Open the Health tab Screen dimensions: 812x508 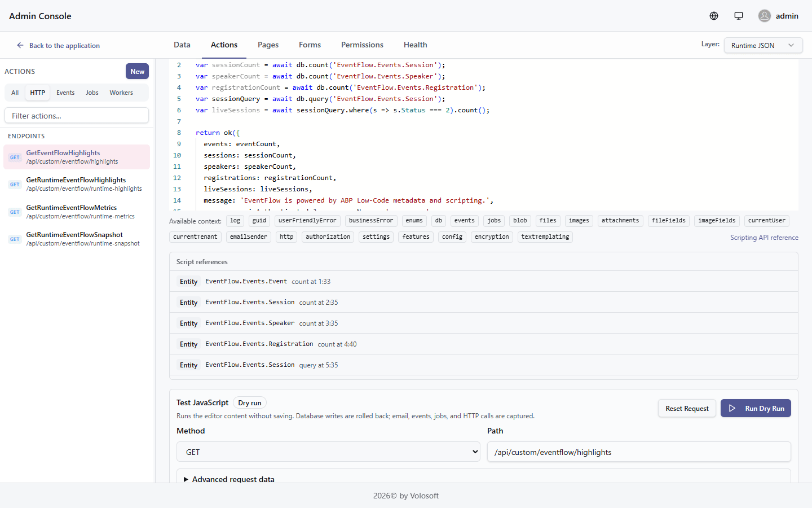415,45
